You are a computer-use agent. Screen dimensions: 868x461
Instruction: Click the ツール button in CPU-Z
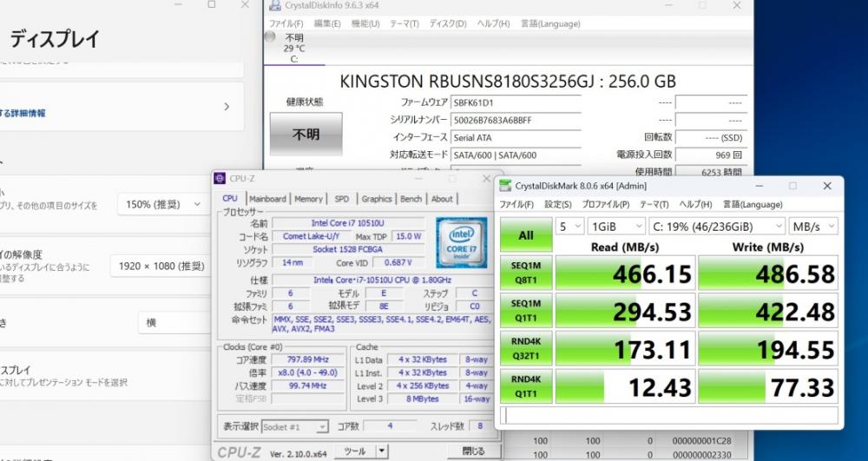(355, 451)
